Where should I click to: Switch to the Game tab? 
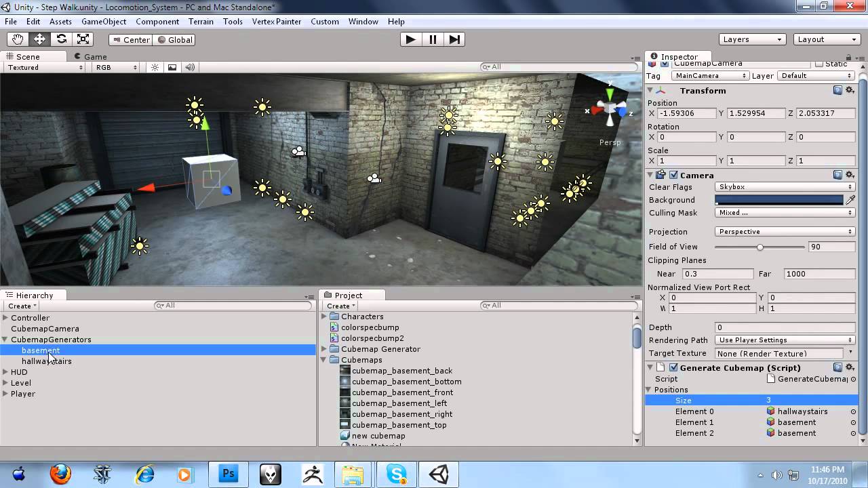pos(90,57)
